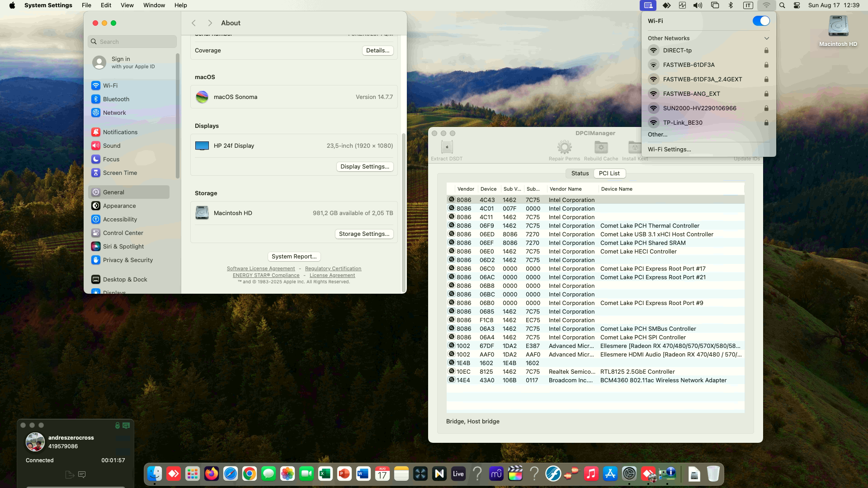
Task: Open the View menu
Action: click(x=127, y=5)
